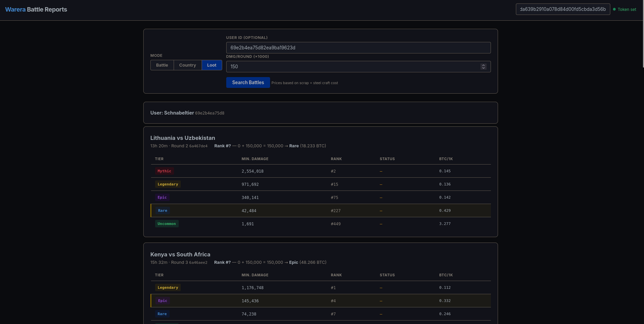Click the Epic badge in Kenya table

point(163,301)
